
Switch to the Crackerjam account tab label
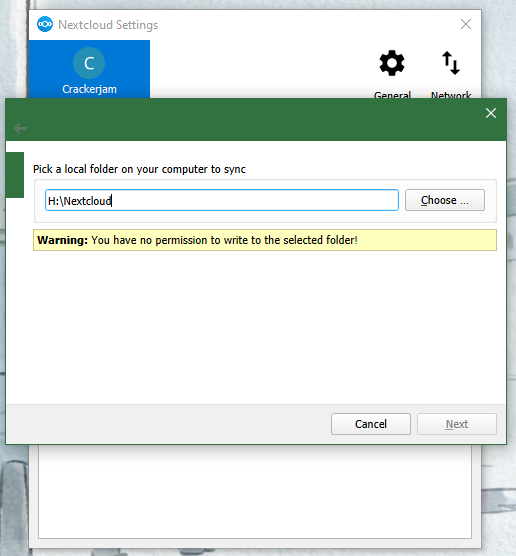(x=89, y=89)
